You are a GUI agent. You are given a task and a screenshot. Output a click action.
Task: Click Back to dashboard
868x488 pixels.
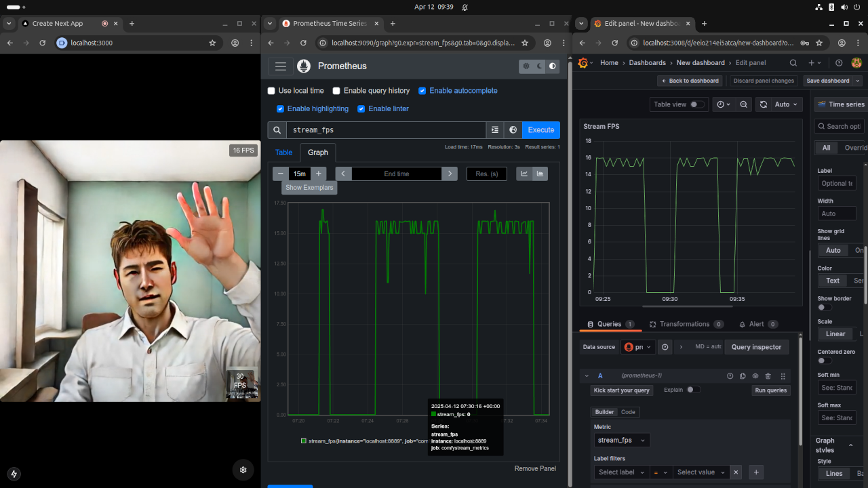point(689,81)
